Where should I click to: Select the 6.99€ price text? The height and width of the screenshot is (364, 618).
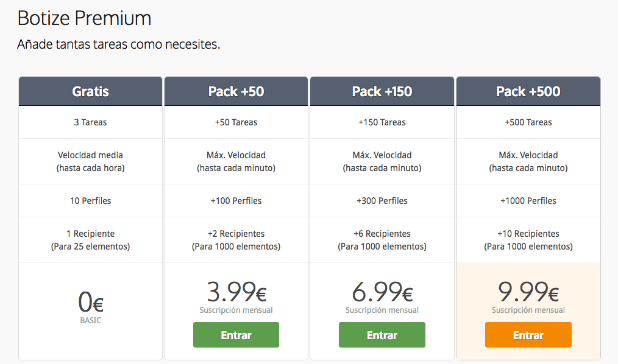pyautogui.click(x=382, y=293)
